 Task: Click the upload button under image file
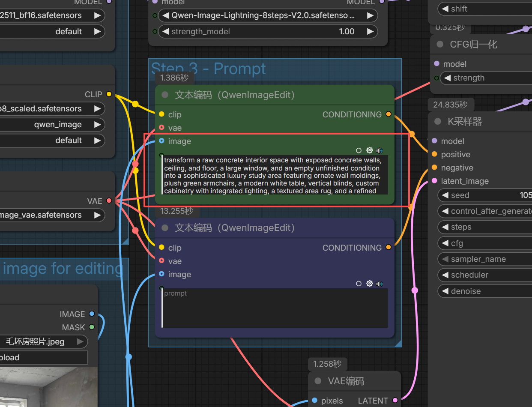tap(43, 358)
